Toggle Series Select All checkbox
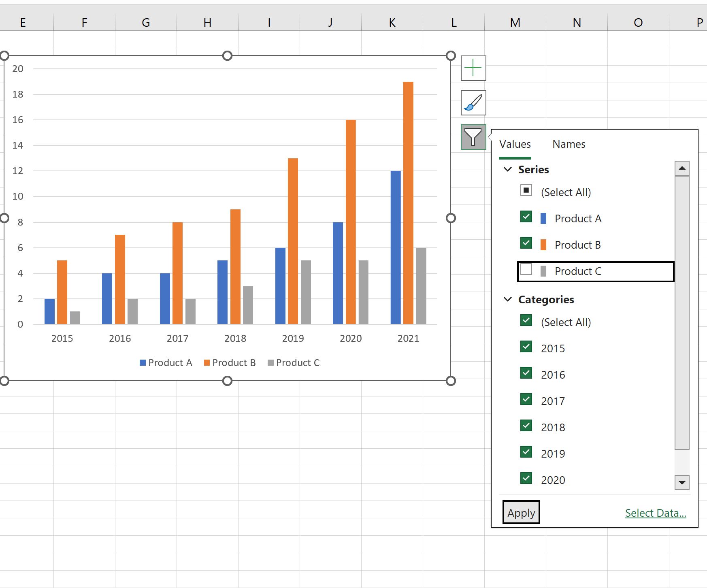707x588 pixels. [x=526, y=190]
